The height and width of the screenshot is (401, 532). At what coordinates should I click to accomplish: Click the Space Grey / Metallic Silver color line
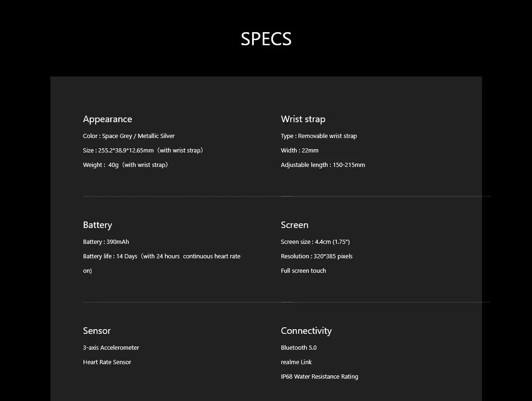(x=129, y=136)
